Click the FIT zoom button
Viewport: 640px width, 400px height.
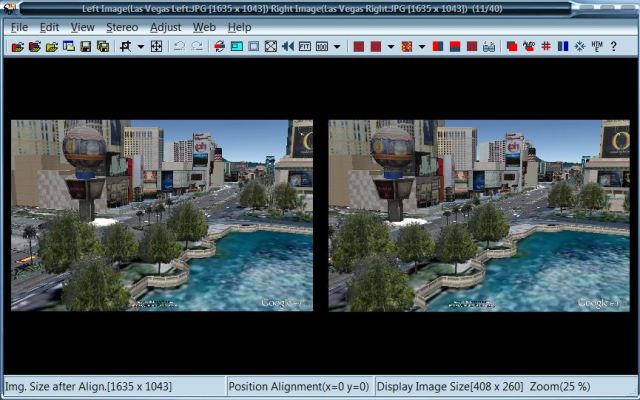pyautogui.click(x=305, y=47)
